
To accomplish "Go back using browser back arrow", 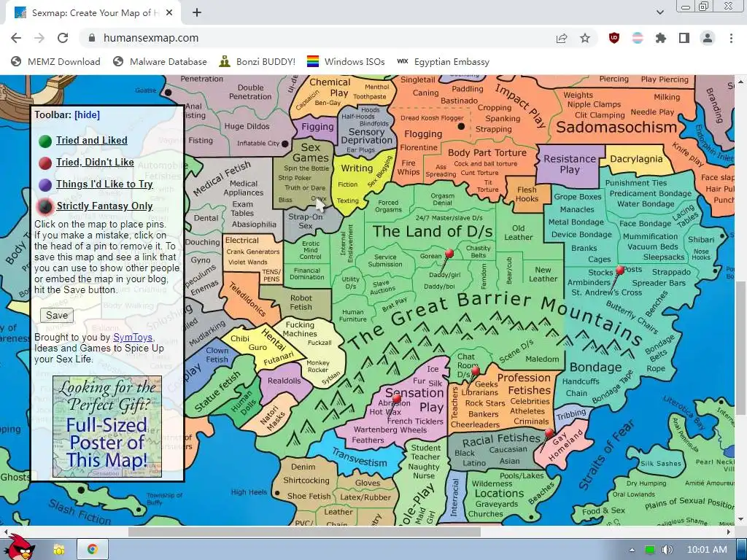I will [x=16, y=38].
